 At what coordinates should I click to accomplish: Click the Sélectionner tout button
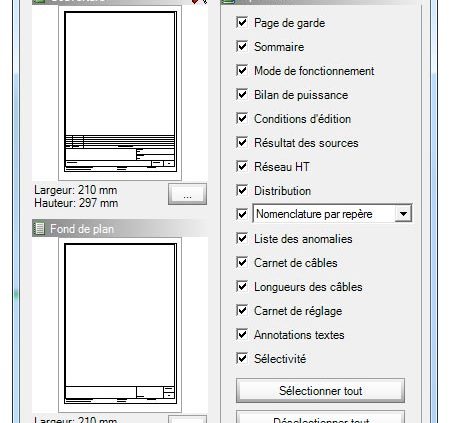point(320,390)
